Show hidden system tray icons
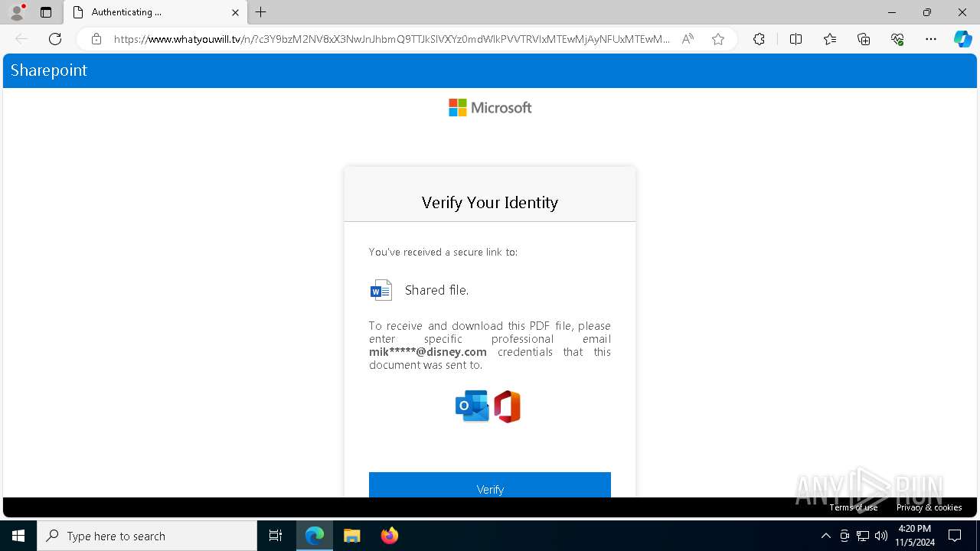The height and width of the screenshot is (551, 980). pyautogui.click(x=825, y=536)
